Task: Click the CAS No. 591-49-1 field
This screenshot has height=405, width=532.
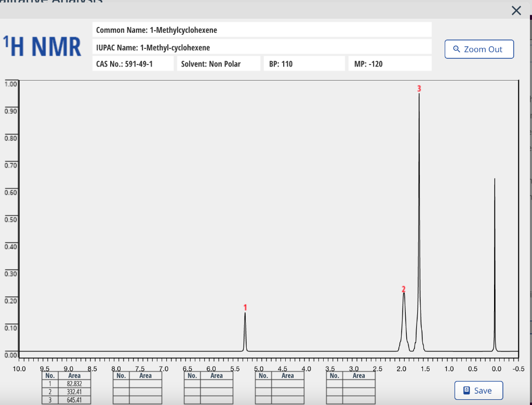Action: pyautogui.click(x=133, y=64)
